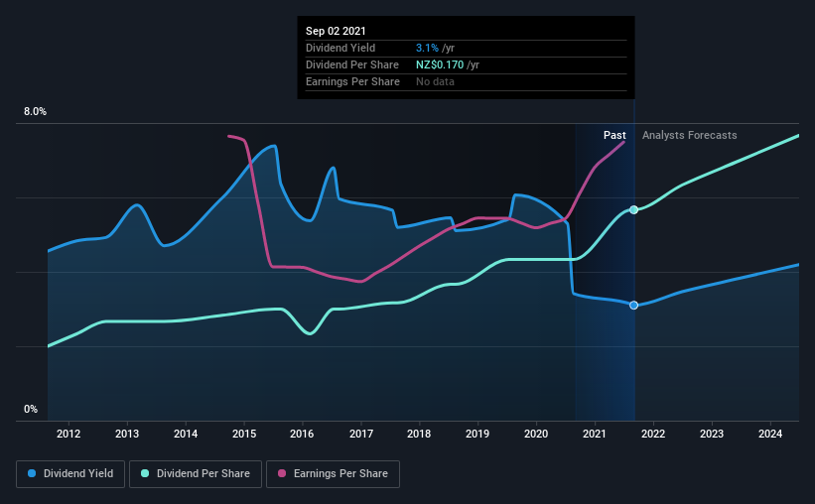The image size is (815, 504).
Task: Select the blue data point marker on chart
Action: coord(633,305)
